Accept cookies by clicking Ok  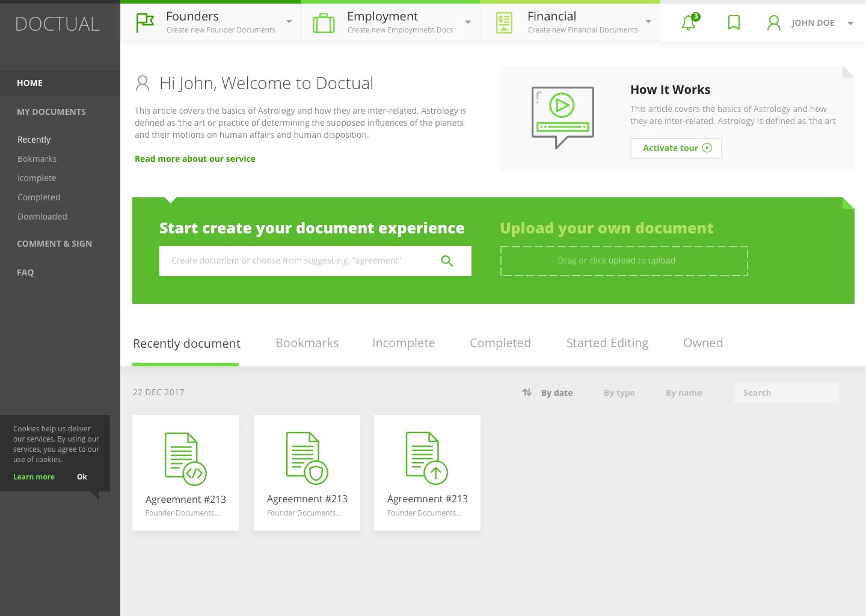pos(82,476)
